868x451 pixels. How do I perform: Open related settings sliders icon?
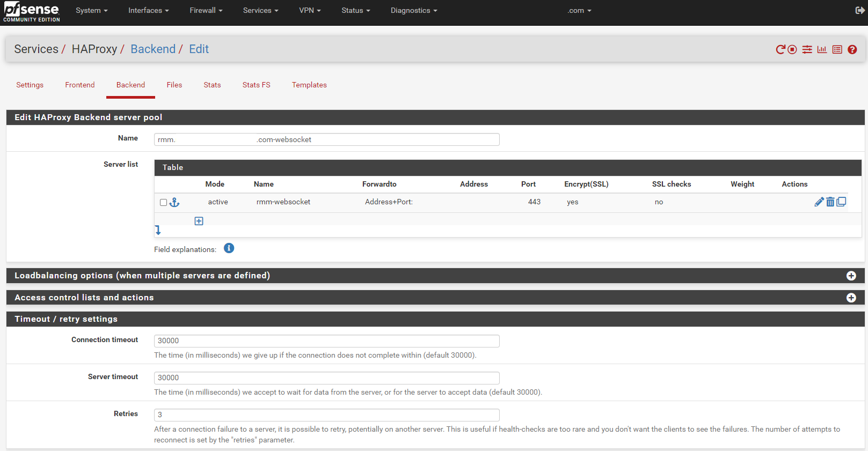pos(807,49)
